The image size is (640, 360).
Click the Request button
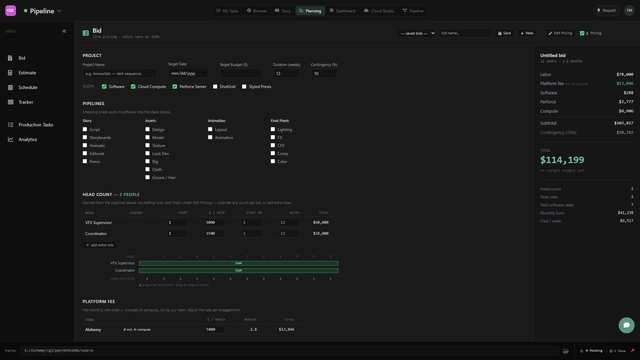(x=606, y=11)
